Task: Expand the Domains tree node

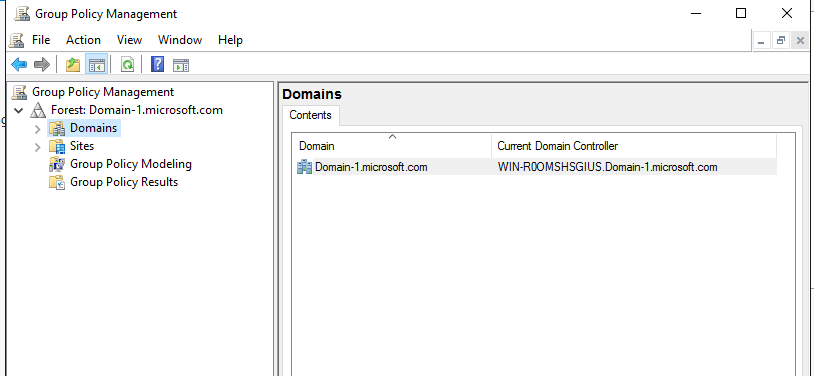Action: pos(37,128)
